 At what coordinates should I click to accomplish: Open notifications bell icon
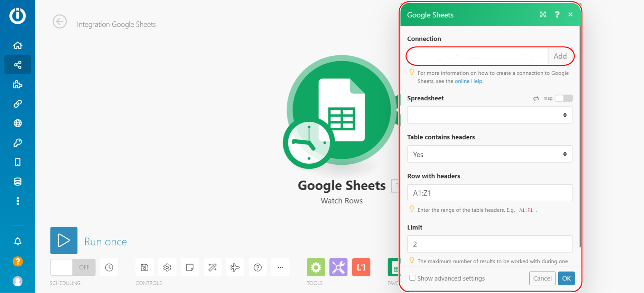18,241
